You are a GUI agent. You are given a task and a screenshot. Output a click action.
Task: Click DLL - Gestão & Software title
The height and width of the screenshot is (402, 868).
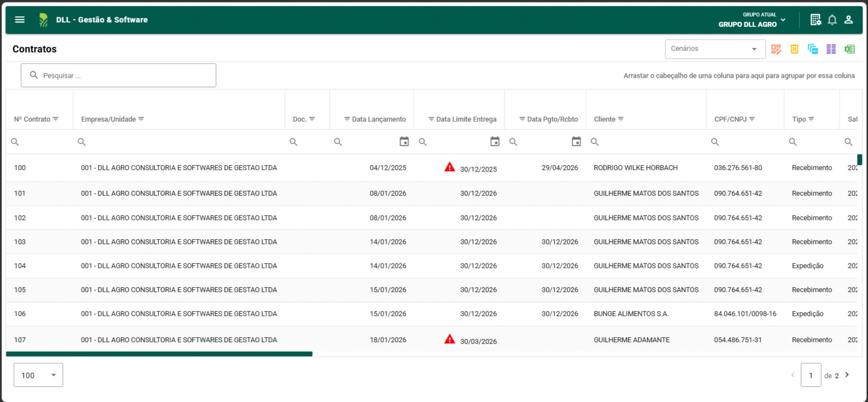(x=102, y=20)
